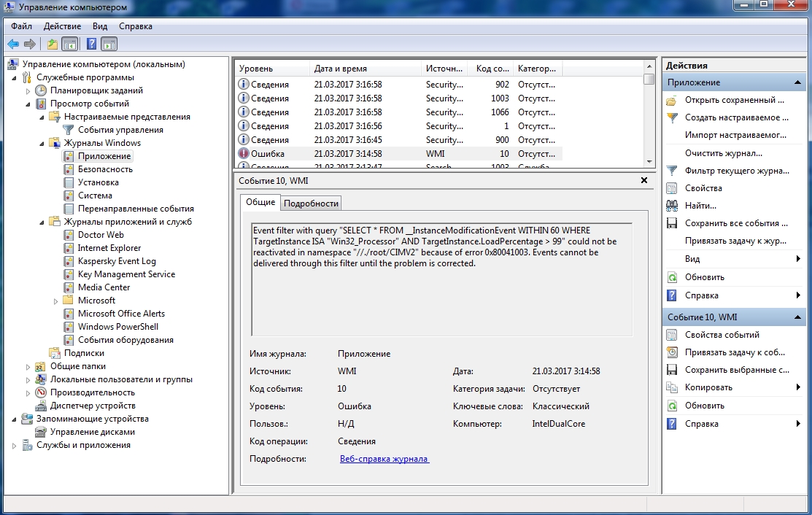Switch to the Общие tab
Viewport: 812px width, 515px height.
tap(260, 202)
